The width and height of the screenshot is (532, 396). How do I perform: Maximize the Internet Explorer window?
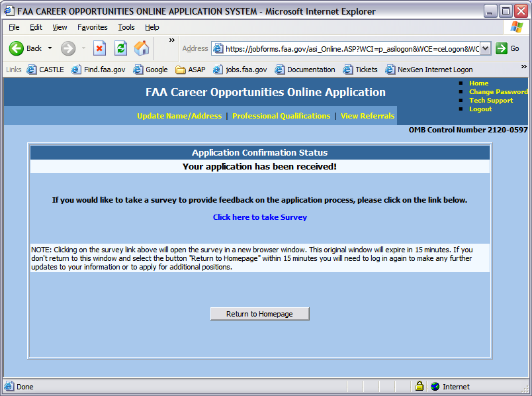pyautogui.click(x=506, y=11)
